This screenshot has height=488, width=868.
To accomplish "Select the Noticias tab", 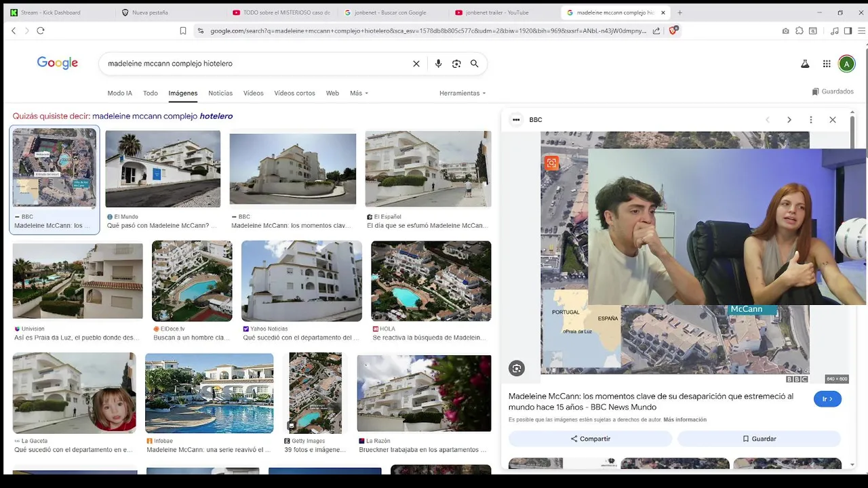I will (220, 93).
